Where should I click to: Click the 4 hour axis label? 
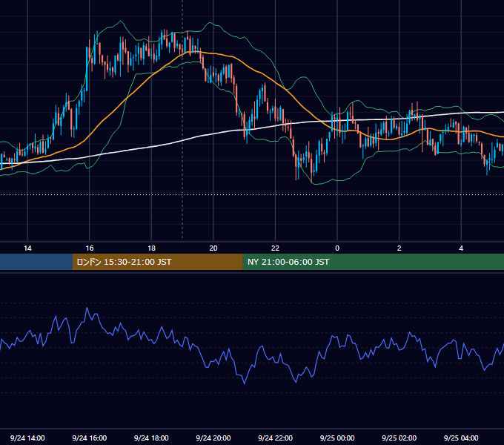461,248
